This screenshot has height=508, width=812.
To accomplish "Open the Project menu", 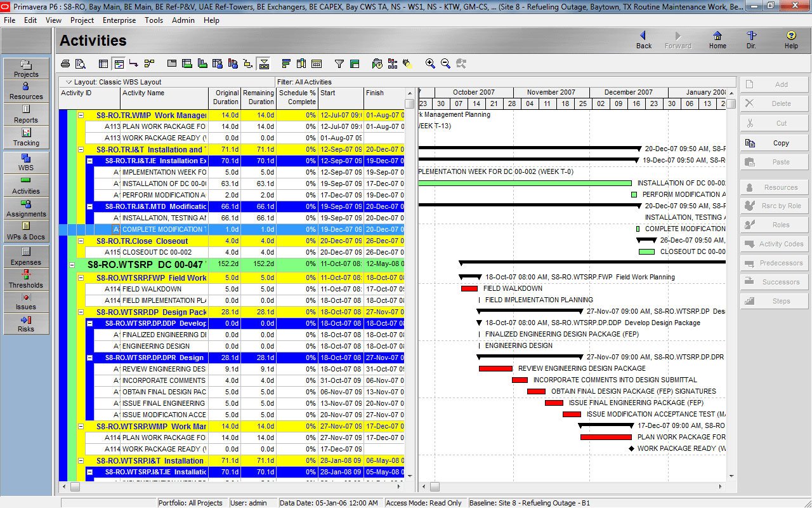I will click(x=82, y=20).
